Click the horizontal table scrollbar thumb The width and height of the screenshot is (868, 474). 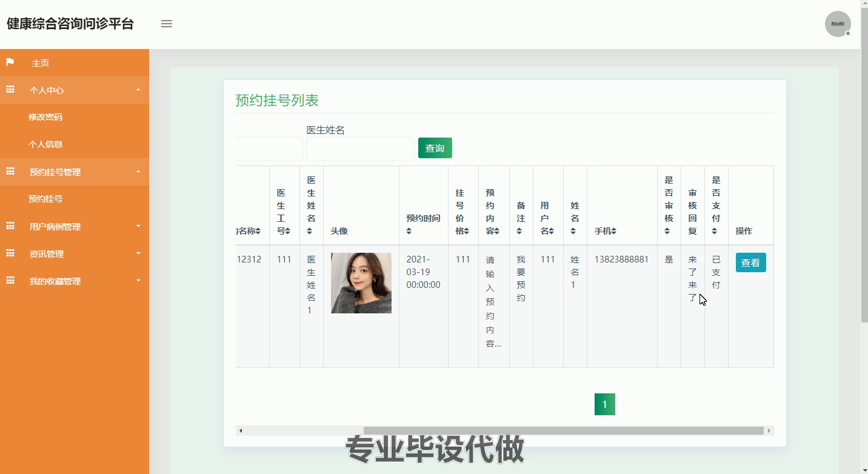[564, 431]
